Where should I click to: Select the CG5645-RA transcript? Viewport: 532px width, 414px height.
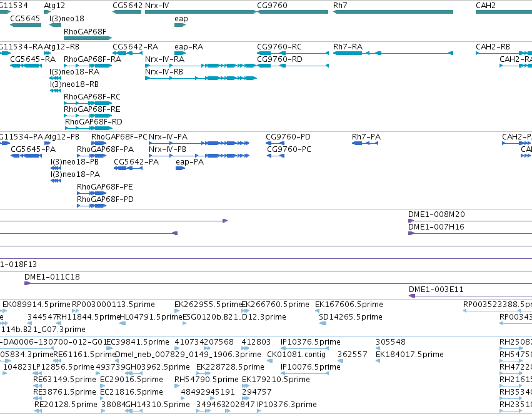(26, 66)
